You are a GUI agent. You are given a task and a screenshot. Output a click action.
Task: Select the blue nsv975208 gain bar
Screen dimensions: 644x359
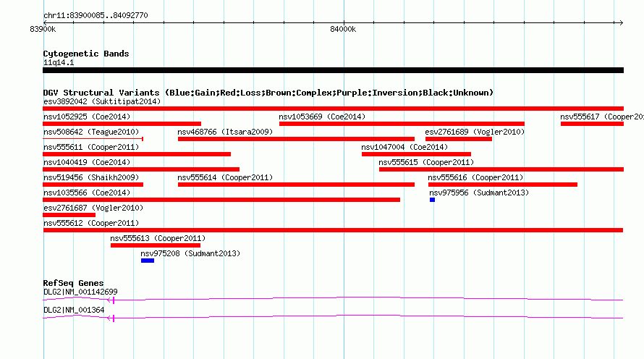(148, 261)
